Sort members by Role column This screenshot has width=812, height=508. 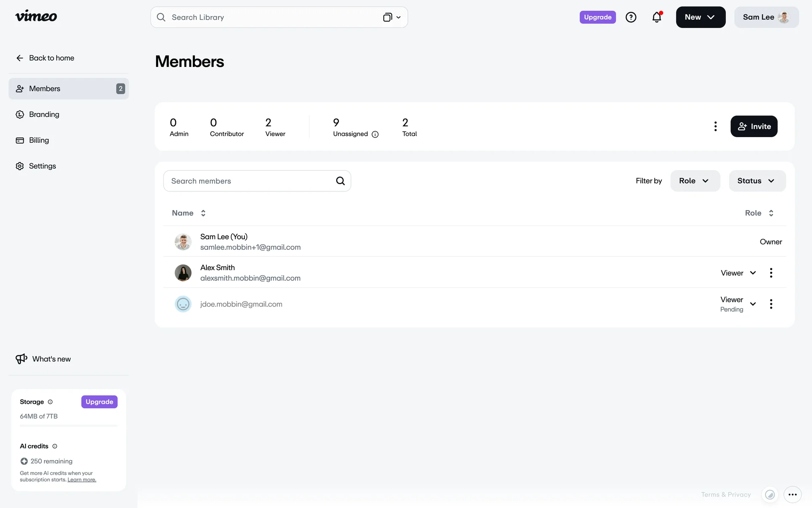759,213
